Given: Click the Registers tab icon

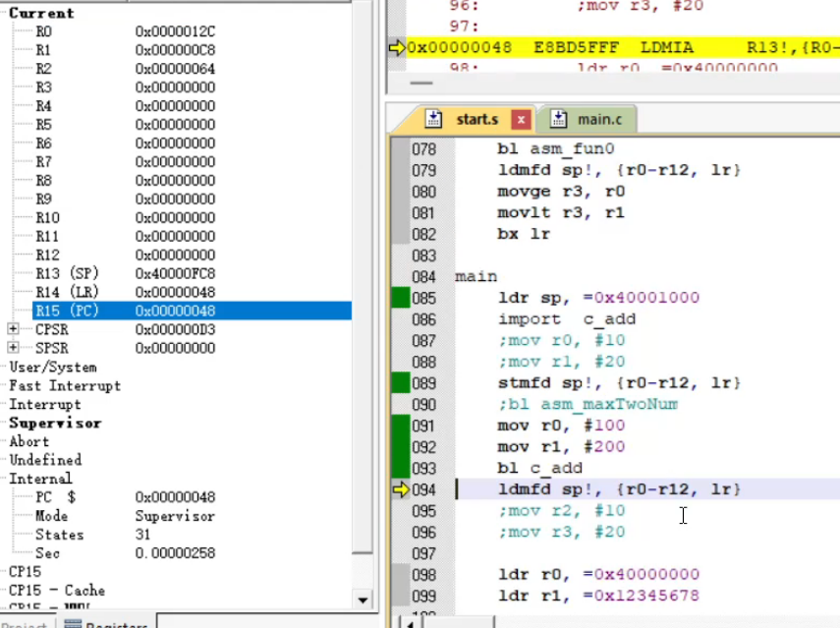Looking at the screenshot, I should point(73,623).
